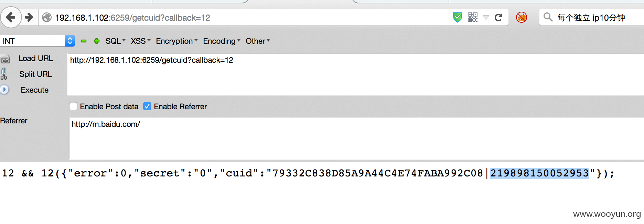Expand the address bar history dropdown arrow

(x=486, y=18)
